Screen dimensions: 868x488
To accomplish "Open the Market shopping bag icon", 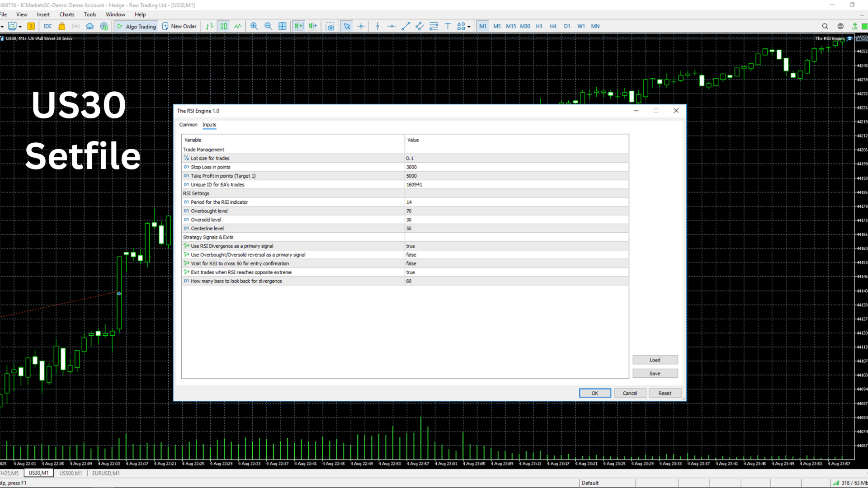I will click(62, 26).
